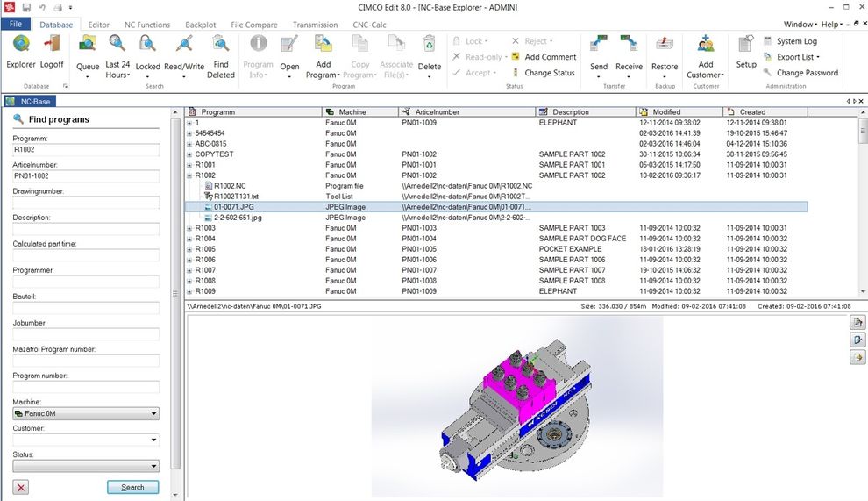Select the POCKET EXAMPLE description cell

point(570,249)
